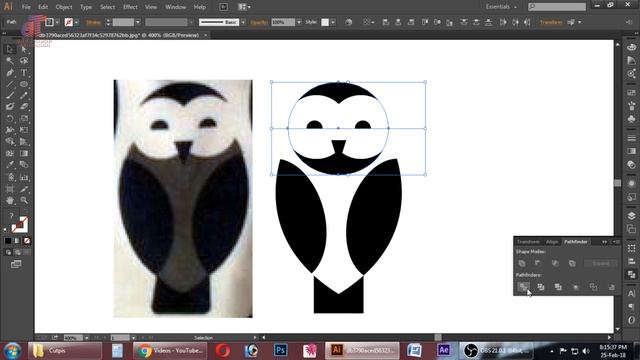Select the Type tool
The height and width of the screenshot is (360, 640).
[24, 73]
